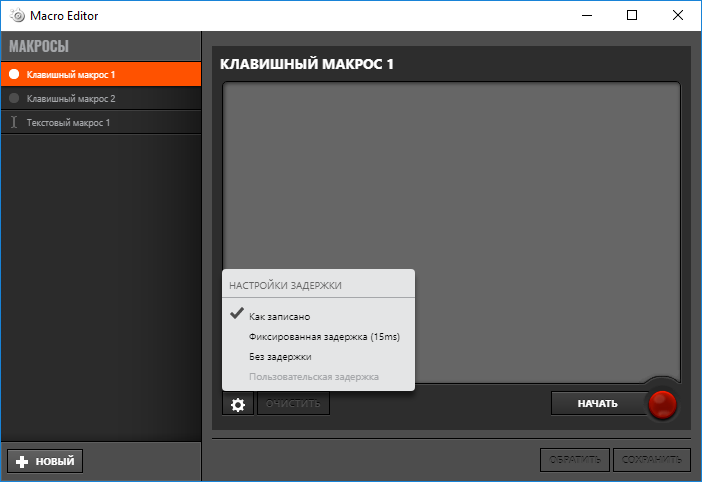Choose the 'Без задержки' option
The width and height of the screenshot is (702, 482).
(280, 357)
